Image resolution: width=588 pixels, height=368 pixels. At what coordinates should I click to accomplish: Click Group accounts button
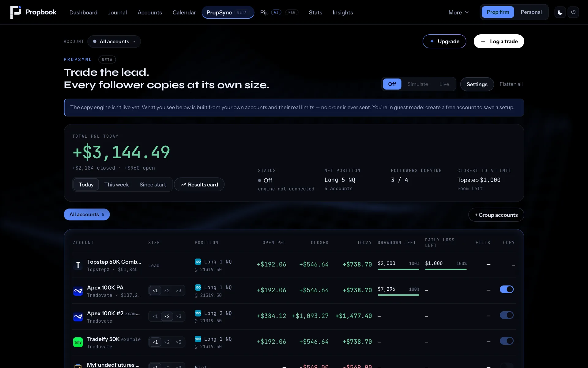coord(496,215)
